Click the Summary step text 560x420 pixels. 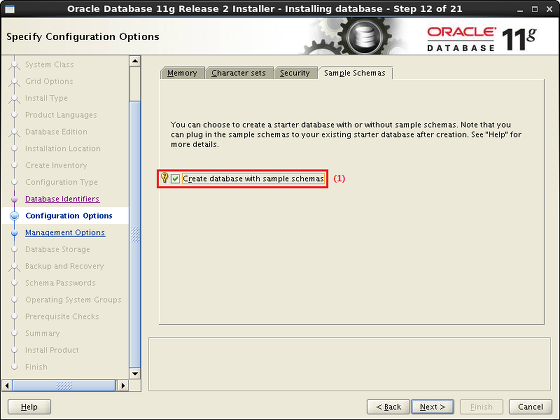(42, 333)
